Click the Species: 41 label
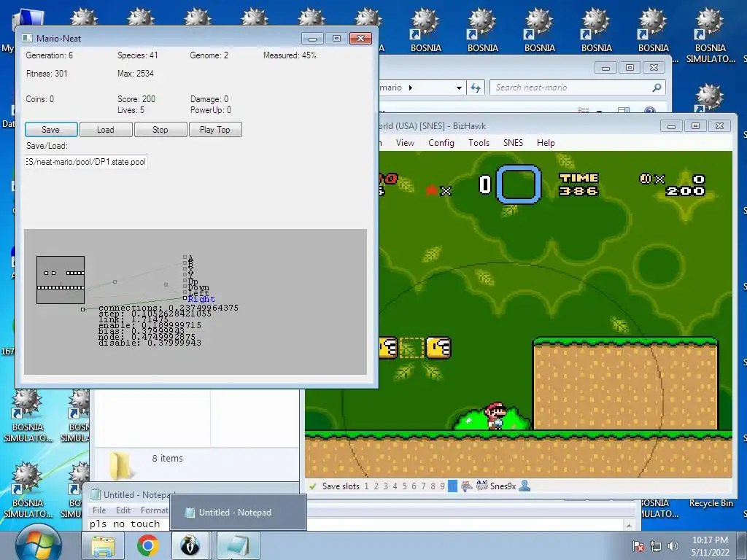The width and height of the screenshot is (747, 560). pyautogui.click(x=137, y=55)
